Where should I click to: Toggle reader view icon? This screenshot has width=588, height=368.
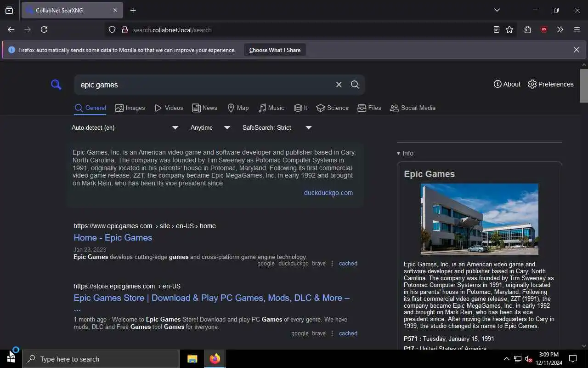pyautogui.click(x=497, y=29)
